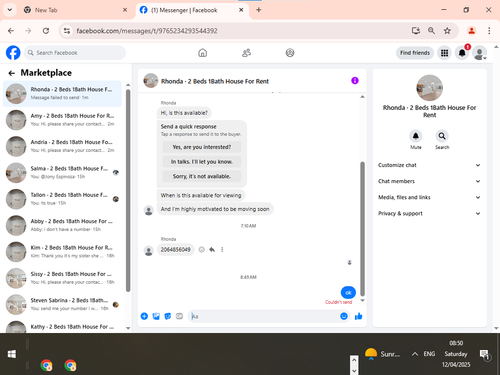Open the Sissy conversation in the list
This screenshot has height=375, width=500.
(62, 278)
